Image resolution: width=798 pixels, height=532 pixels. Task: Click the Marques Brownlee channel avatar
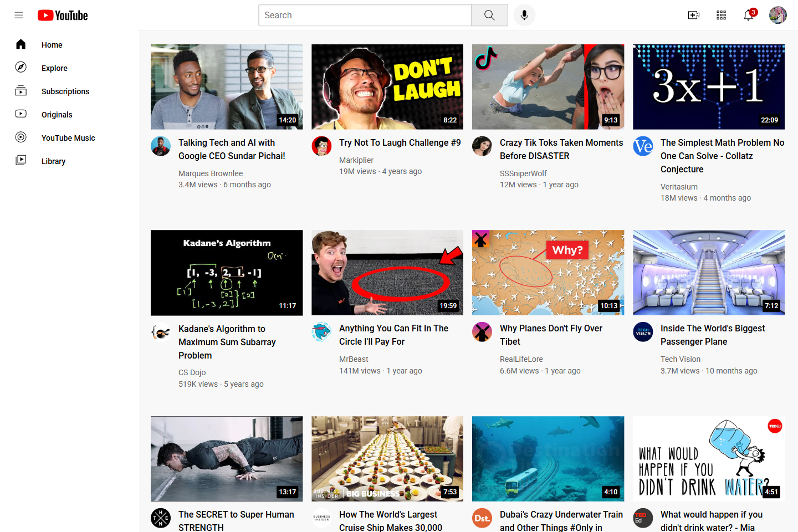(161, 146)
